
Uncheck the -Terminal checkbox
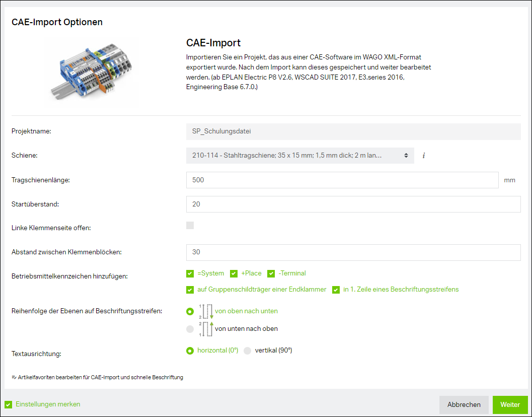271,273
